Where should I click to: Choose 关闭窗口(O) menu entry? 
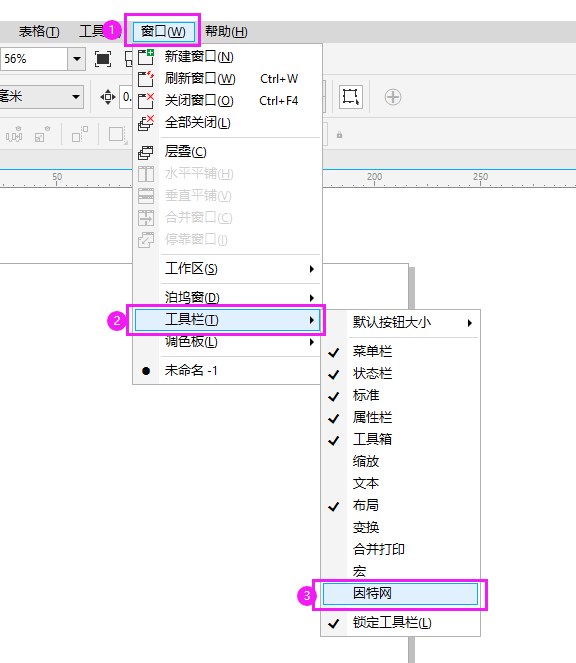click(x=228, y=101)
